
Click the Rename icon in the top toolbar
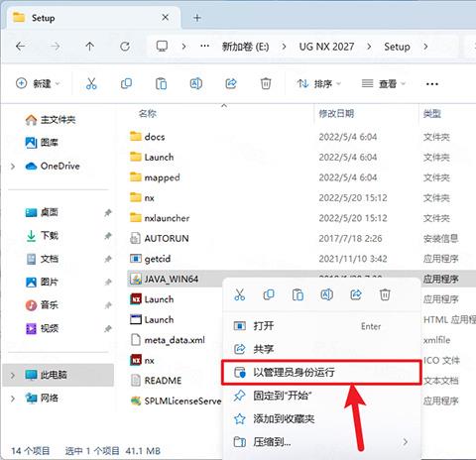pos(196,83)
